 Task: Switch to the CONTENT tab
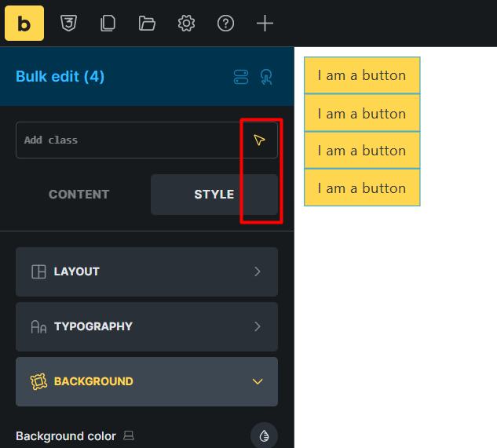79,195
